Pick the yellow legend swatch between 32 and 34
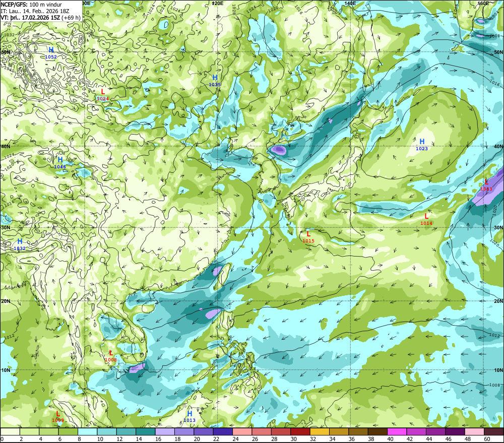 point(320,431)
